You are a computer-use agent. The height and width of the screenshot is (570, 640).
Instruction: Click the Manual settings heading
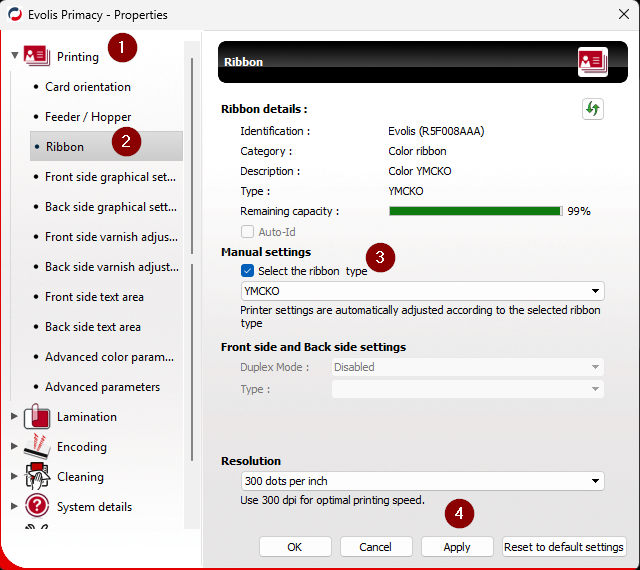[266, 252]
